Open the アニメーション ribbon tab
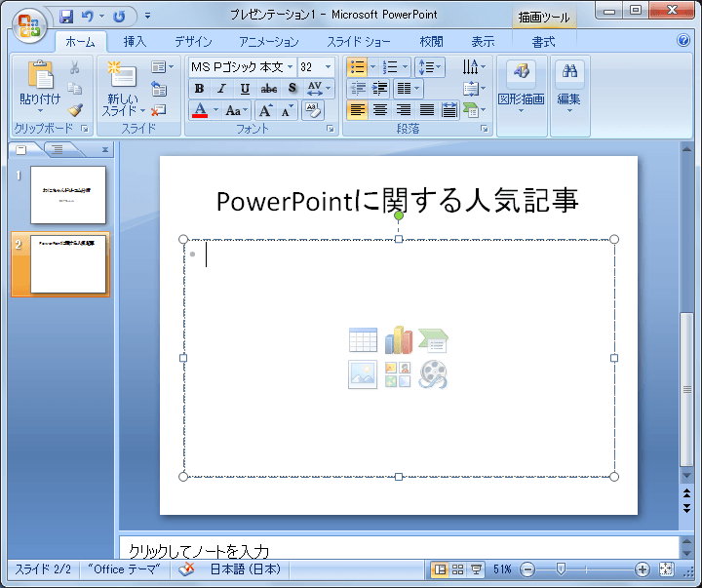This screenshot has width=702, height=588. [x=268, y=42]
